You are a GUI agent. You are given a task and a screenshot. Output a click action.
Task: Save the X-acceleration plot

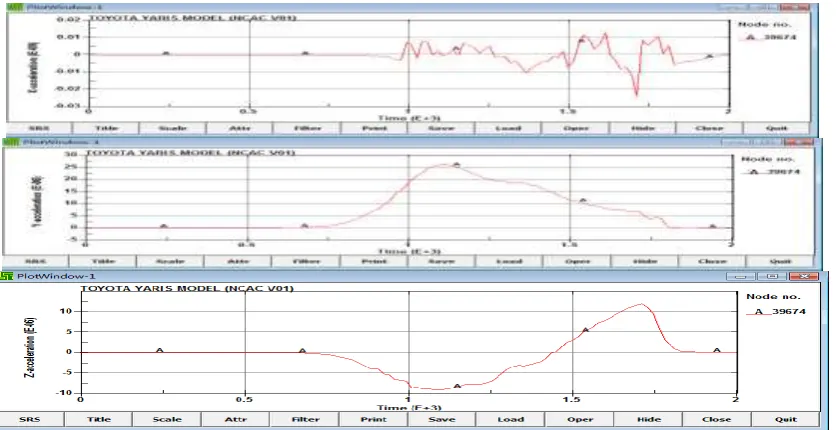(x=441, y=128)
